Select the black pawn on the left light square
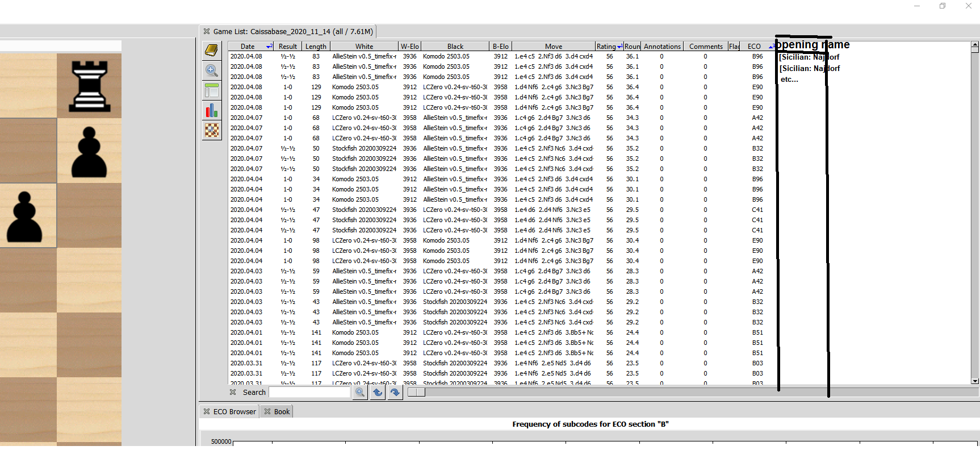Image resolution: width=980 pixels, height=450 pixels. [x=24, y=216]
